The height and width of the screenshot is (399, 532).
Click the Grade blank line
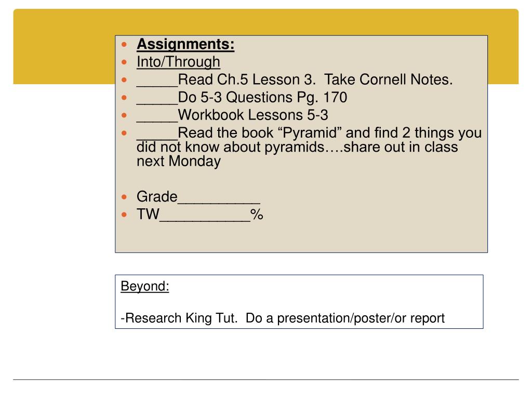tap(219, 203)
